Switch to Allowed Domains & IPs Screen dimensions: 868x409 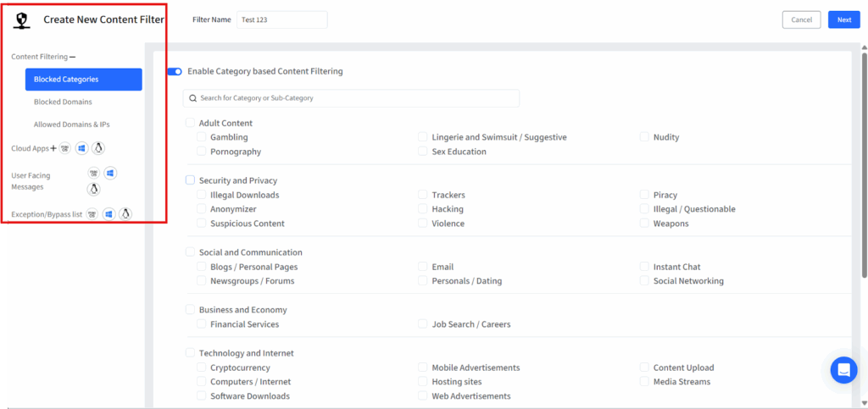(x=71, y=124)
